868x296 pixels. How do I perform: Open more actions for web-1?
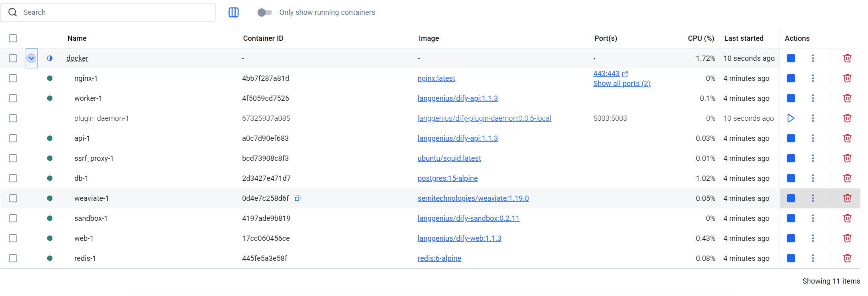(813, 238)
